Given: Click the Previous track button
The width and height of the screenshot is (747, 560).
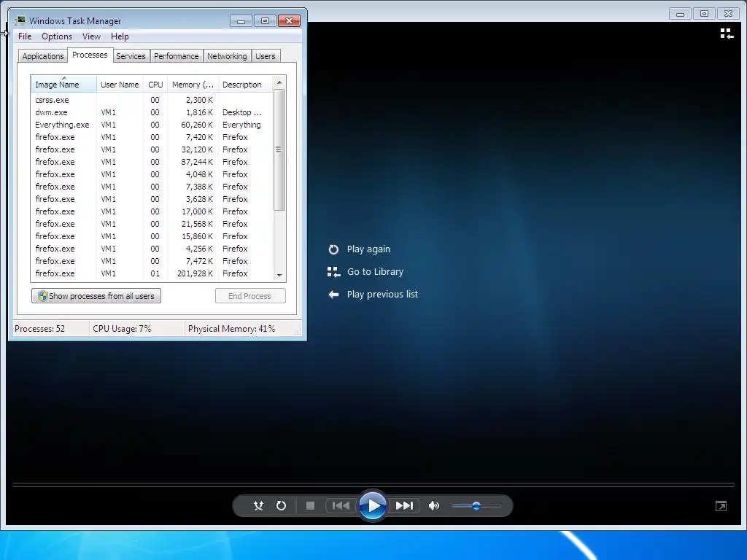Looking at the screenshot, I should pyautogui.click(x=340, y=506).
